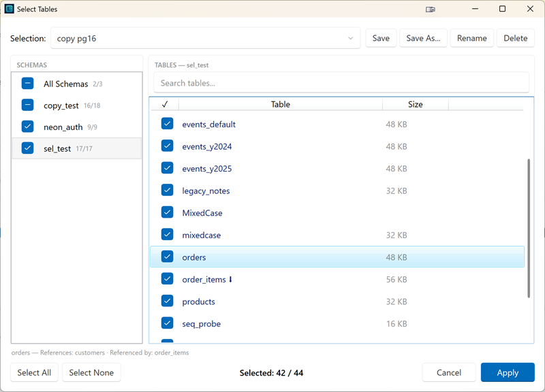Screen dimensions: 545x392
Task: Uncheck the events_y2024 table checkbox
Action: click(167, 146)
